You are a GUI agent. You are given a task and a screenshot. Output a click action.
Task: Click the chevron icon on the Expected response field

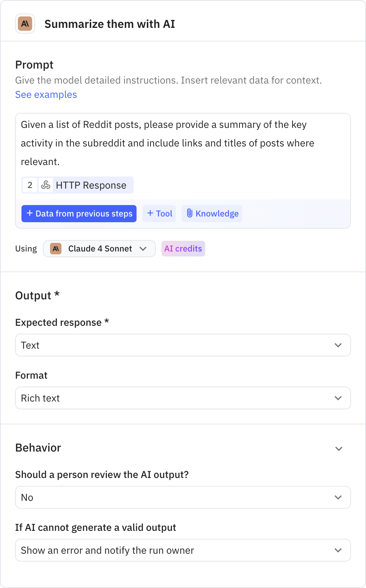tap(338, 345)
